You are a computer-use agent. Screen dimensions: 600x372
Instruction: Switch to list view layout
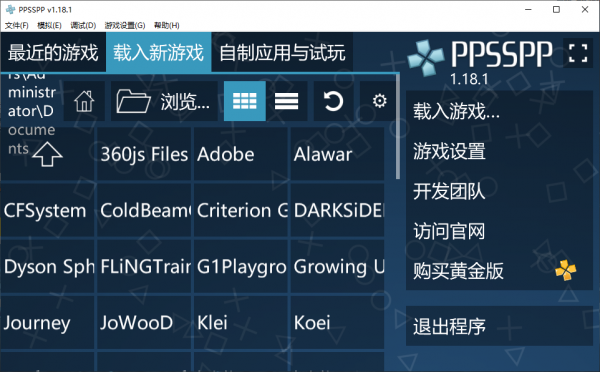point(286,101)
